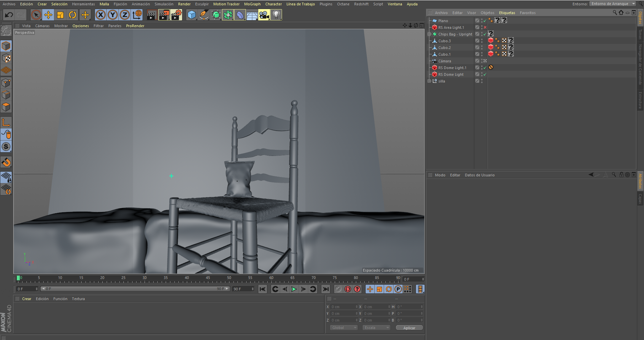This screenshot has width=644, height=340.
Task: Toggle X axis lock
Action: (100, 15)
